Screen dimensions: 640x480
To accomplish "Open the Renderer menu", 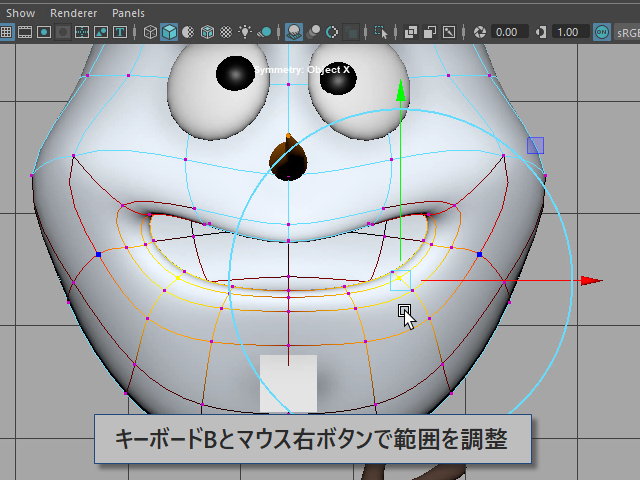I will pos(74,13).
